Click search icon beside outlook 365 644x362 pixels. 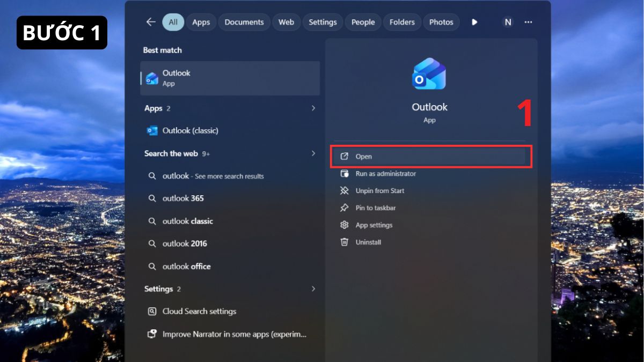[152, 198]
